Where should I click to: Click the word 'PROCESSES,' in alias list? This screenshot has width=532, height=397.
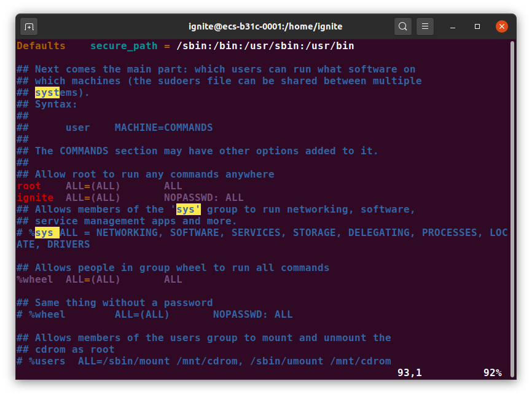(453, 233)
